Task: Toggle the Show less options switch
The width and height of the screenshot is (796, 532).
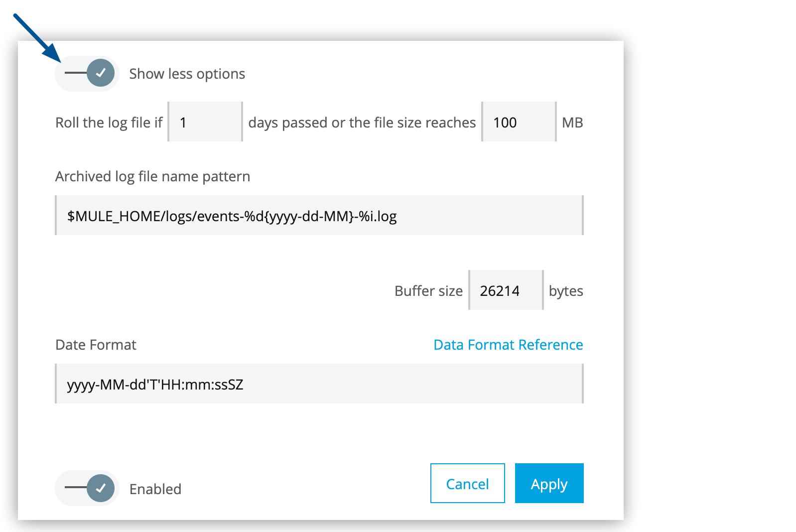Action: click(88, 73)
